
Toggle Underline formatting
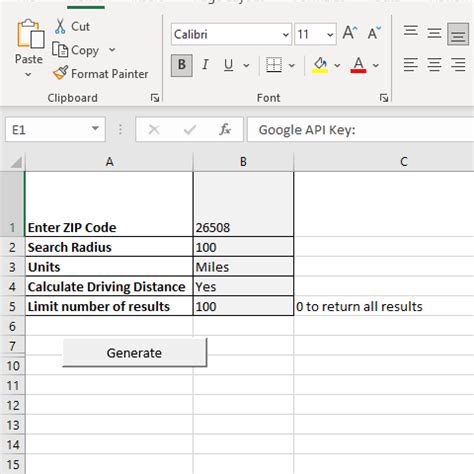coord(228,65)
